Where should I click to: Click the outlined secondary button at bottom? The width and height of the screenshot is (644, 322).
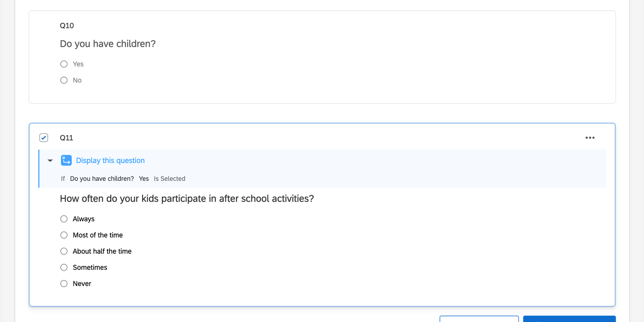[x=479, y=320]
